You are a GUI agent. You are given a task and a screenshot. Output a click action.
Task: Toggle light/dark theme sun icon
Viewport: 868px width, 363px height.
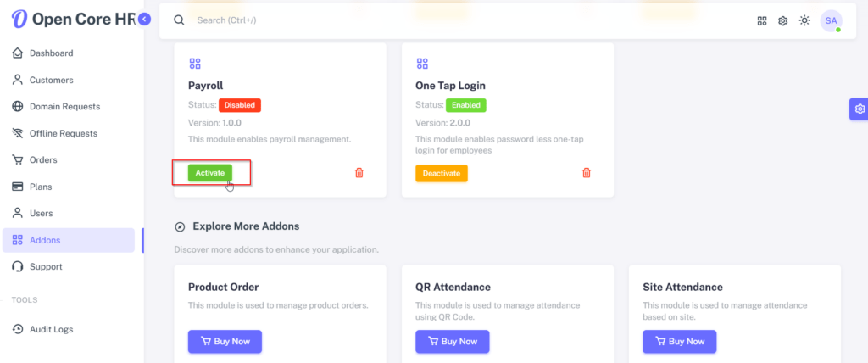pyautogui.click(x=804, y=20)
